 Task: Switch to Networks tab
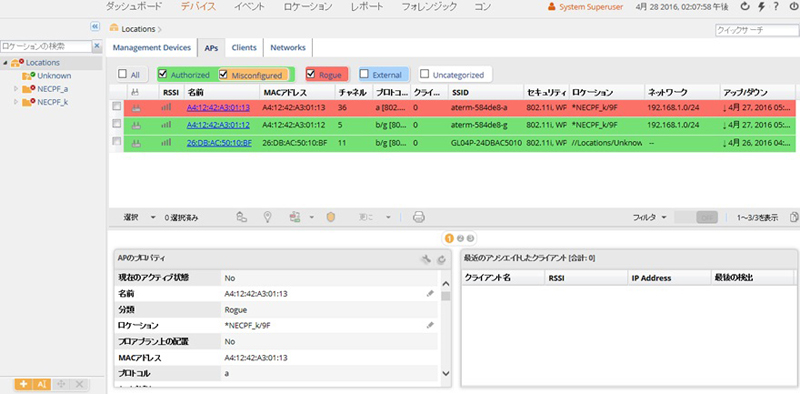[x=288, y=47]
